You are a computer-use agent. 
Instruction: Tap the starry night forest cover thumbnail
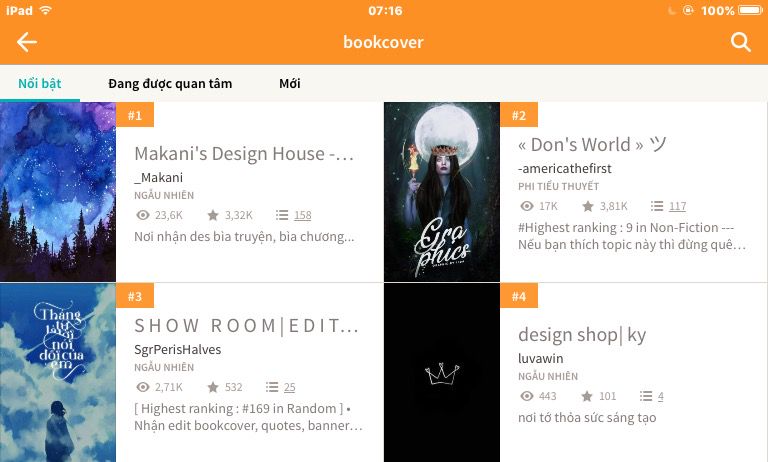(58, 192)
